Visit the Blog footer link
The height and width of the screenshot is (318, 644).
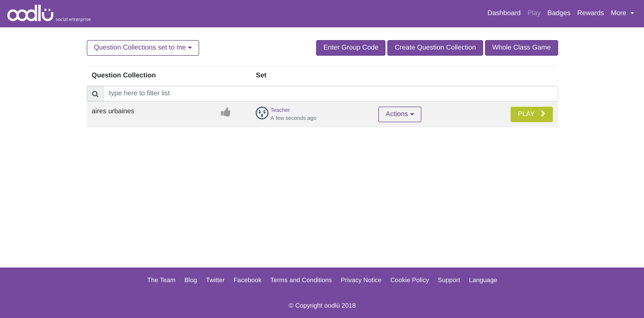click(191, 280)
